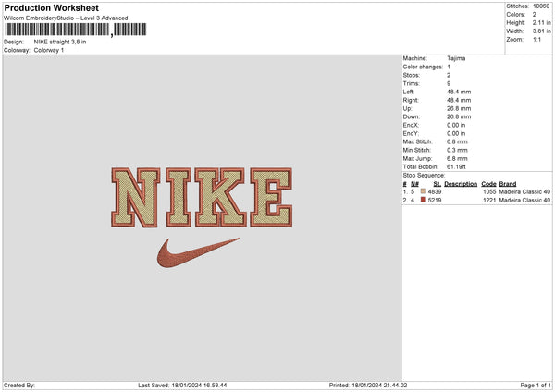The image size is (555, 392).
Task: Click code 1221 in stop row 2
Action: (489, 201)
